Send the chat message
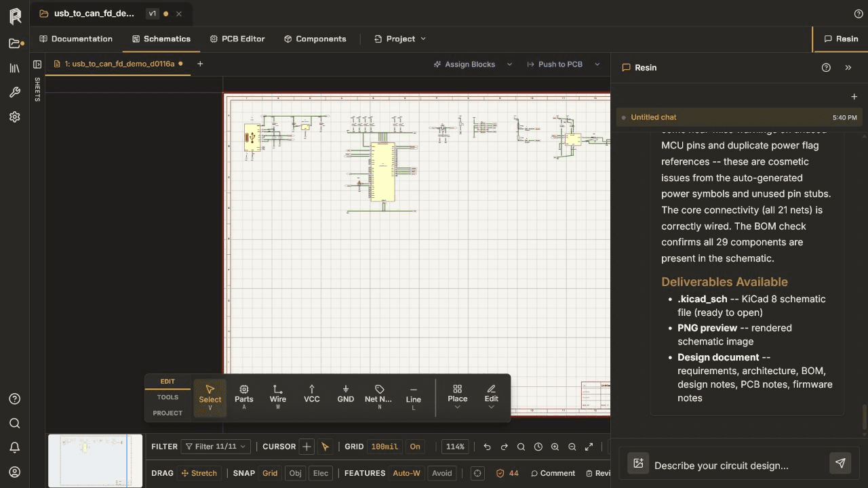The height and width of the screenshot is (488, 868). click(840, 463)
